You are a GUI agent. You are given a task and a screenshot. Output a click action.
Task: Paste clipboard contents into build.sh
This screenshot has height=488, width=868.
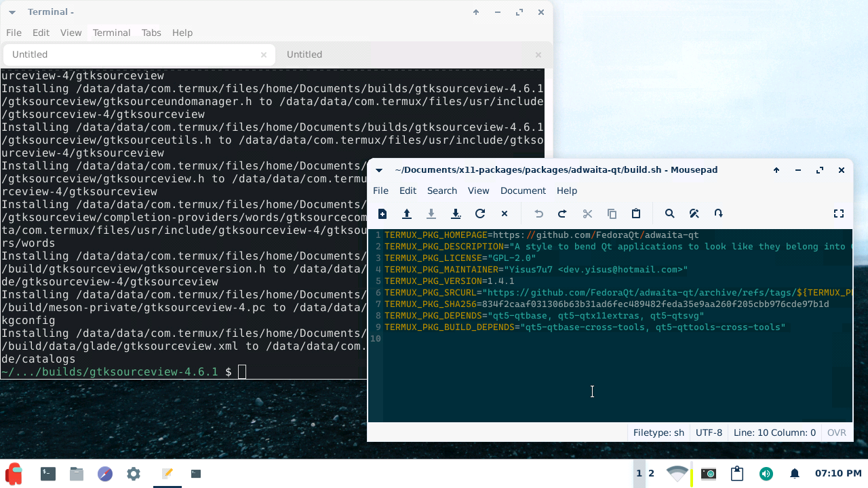coord(635,213)
